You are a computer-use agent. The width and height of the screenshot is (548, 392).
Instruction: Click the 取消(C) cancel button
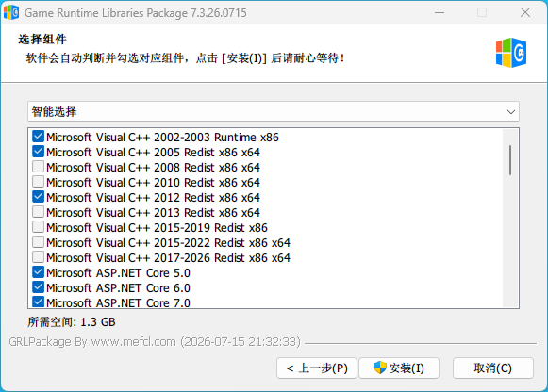[492, 367]
